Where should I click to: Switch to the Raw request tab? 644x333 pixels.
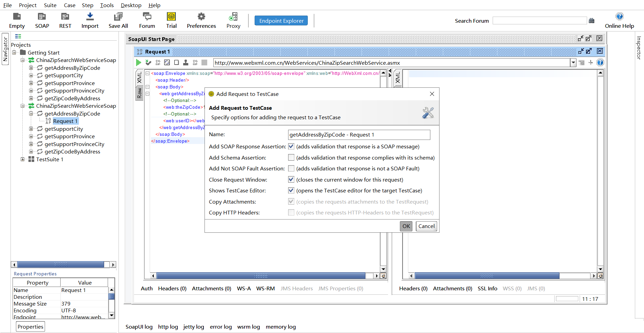click(139, 93)
